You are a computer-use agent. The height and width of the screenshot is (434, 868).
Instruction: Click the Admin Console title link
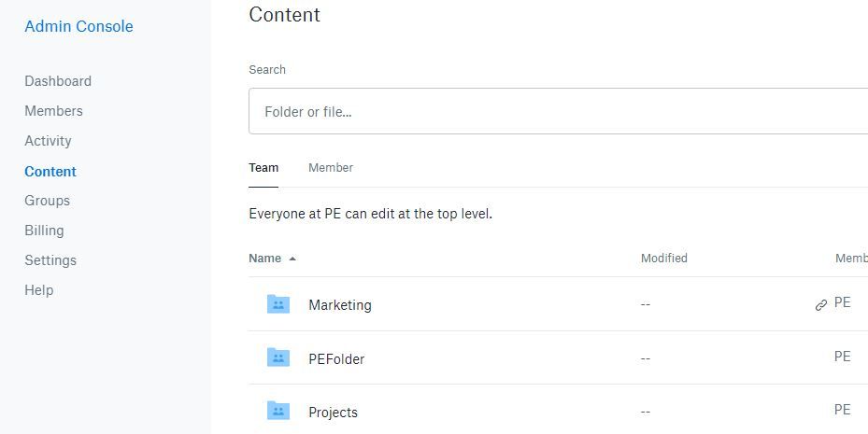78,26
